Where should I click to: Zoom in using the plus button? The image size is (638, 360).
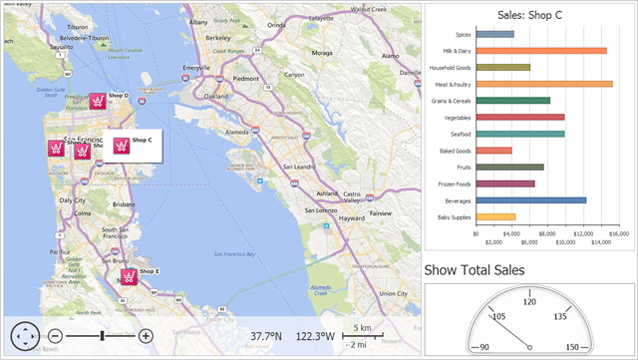click(146, 336)
